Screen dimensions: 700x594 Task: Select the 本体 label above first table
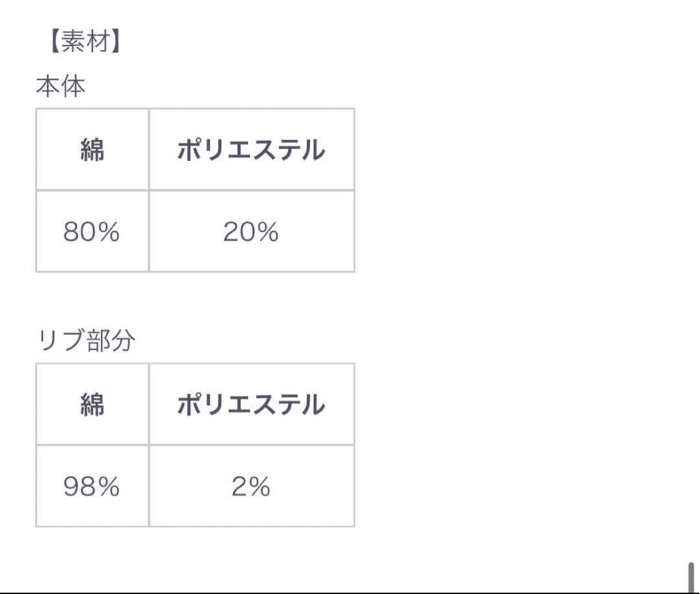coord(60,86)
